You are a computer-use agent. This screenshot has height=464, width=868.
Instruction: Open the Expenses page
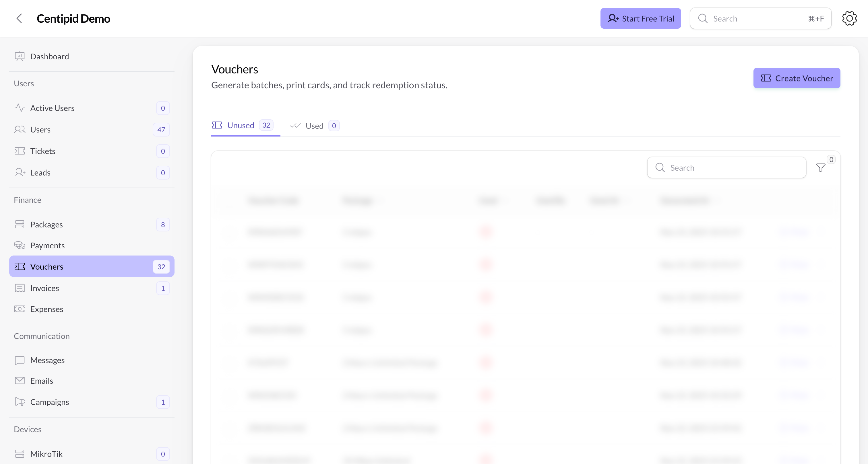(x=46, y=309)
